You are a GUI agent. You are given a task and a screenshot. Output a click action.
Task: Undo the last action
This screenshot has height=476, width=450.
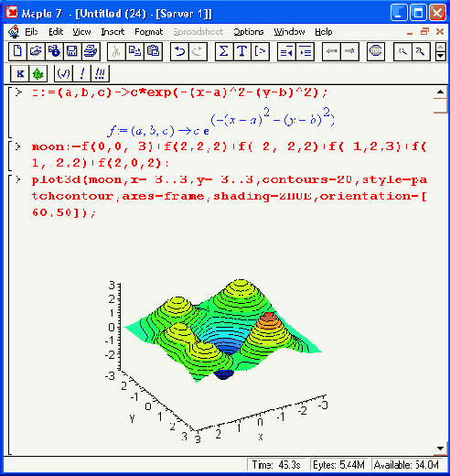coord(179,51)
